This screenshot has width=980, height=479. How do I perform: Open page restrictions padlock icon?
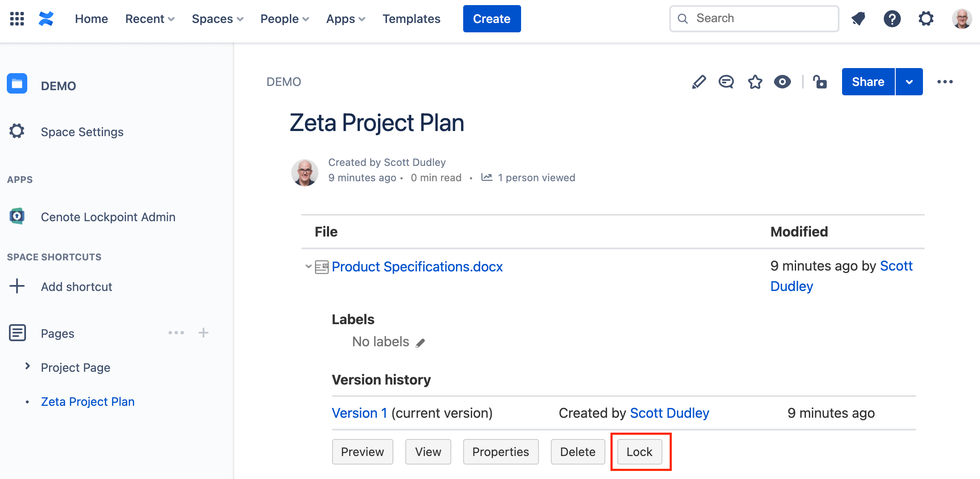coord(820,82)
